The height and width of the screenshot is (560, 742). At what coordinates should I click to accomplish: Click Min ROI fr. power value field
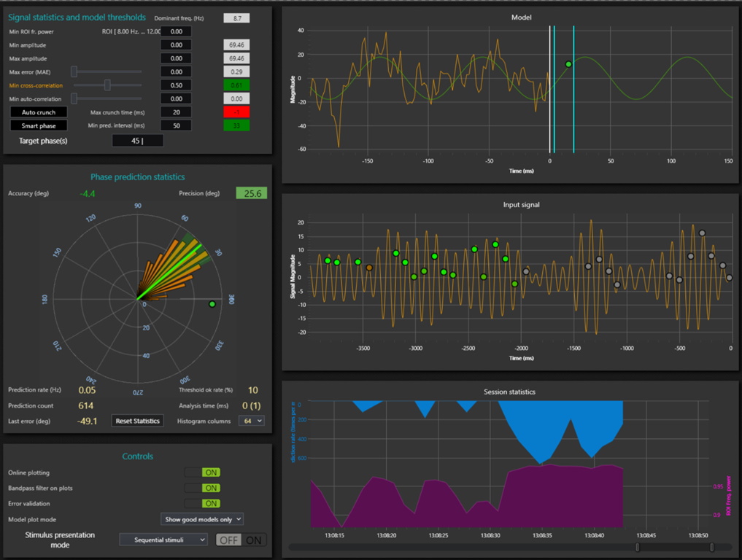click(x=176, y=31)
